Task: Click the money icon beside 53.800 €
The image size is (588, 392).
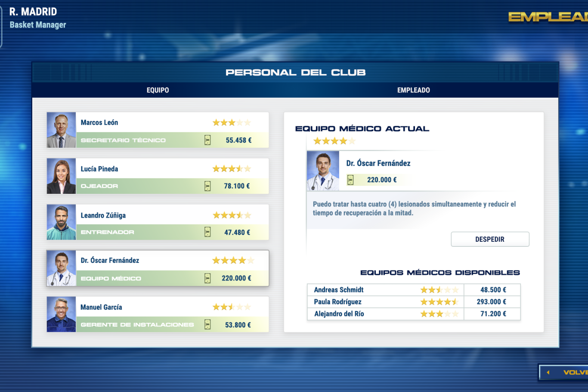Action: click(207, 325)
